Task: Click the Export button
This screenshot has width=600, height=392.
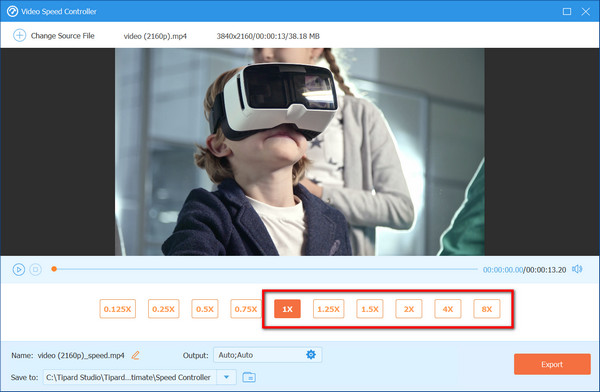Action: [552, 364]
